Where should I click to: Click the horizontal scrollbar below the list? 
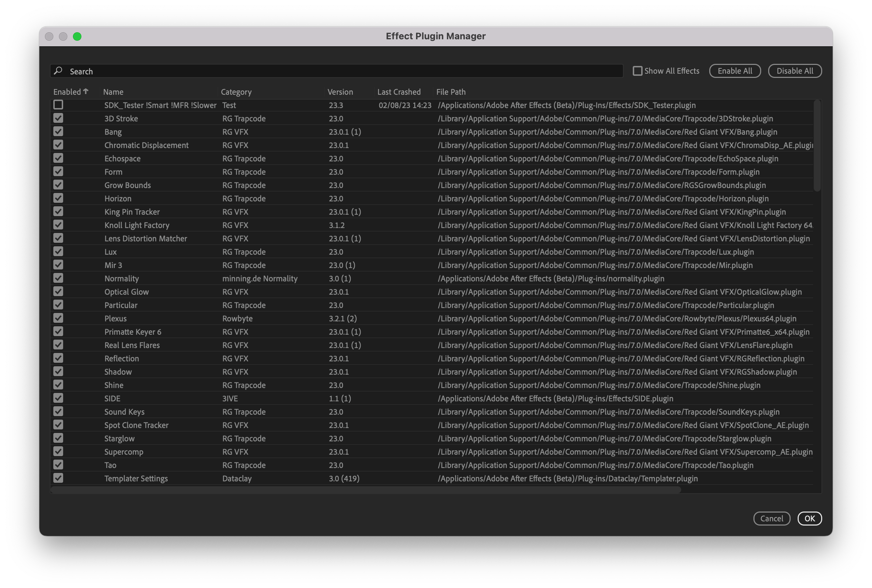pos(365,489)
